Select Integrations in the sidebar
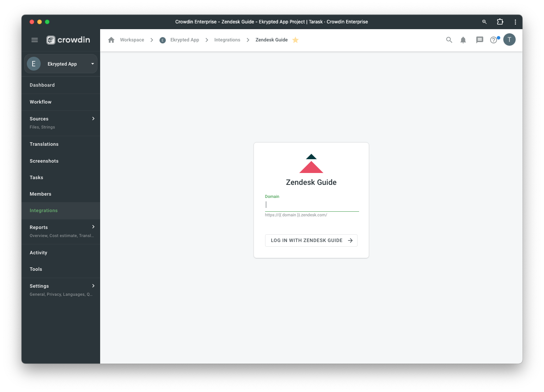Image resolution: width=544 pixels, height=392 pixels. 61,211
